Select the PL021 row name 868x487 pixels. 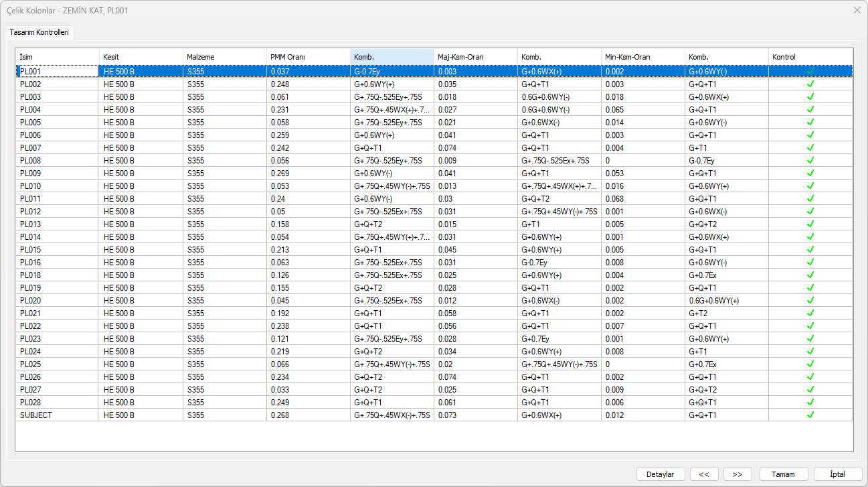(57, 313)
